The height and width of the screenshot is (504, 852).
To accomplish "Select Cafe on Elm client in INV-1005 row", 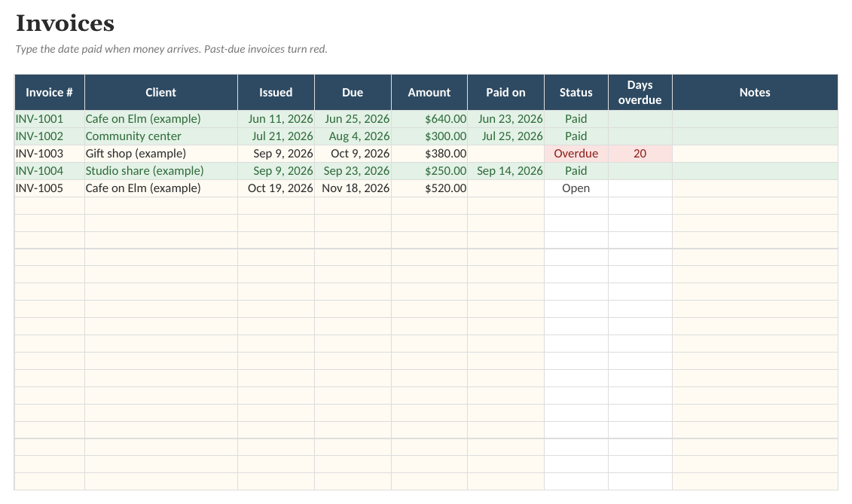I will 161,188.
